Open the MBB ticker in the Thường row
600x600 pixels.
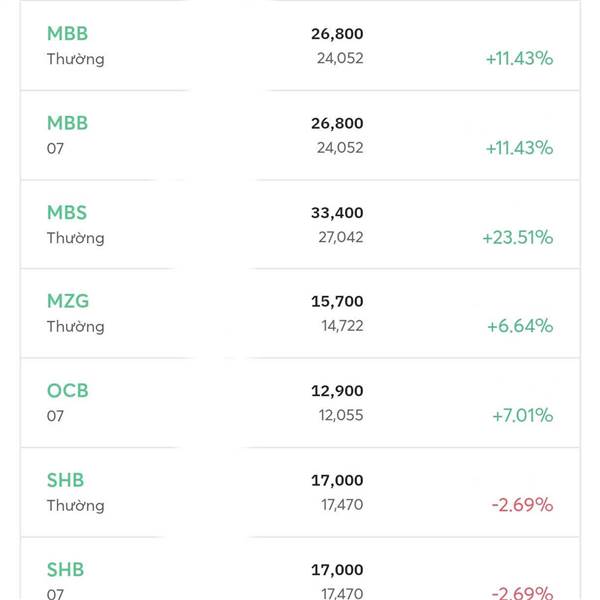click(67, 33)
